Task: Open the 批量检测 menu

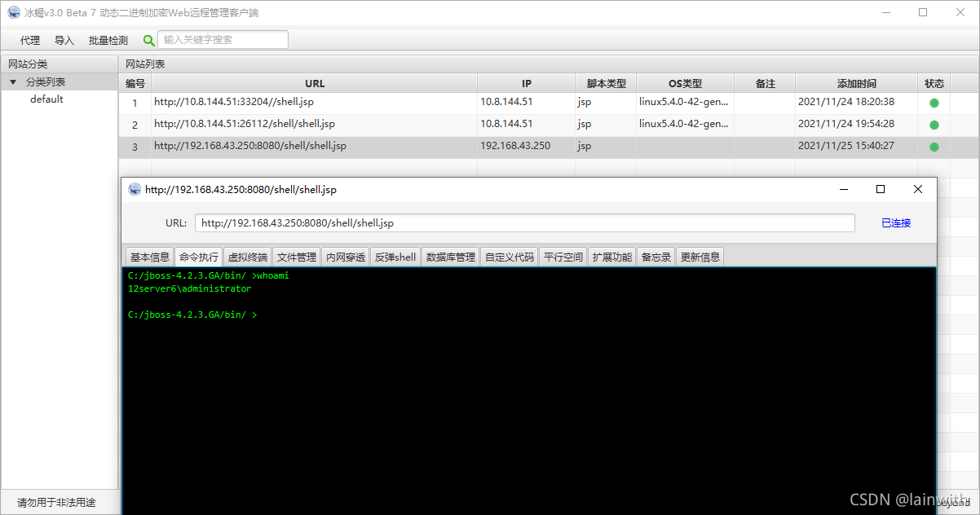Action: (108, 40)
